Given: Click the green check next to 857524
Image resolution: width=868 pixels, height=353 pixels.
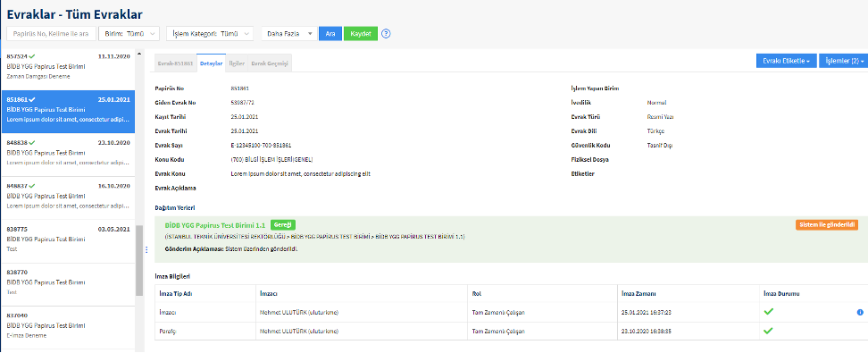Looking at the screenshot, I should coord(32,56).
